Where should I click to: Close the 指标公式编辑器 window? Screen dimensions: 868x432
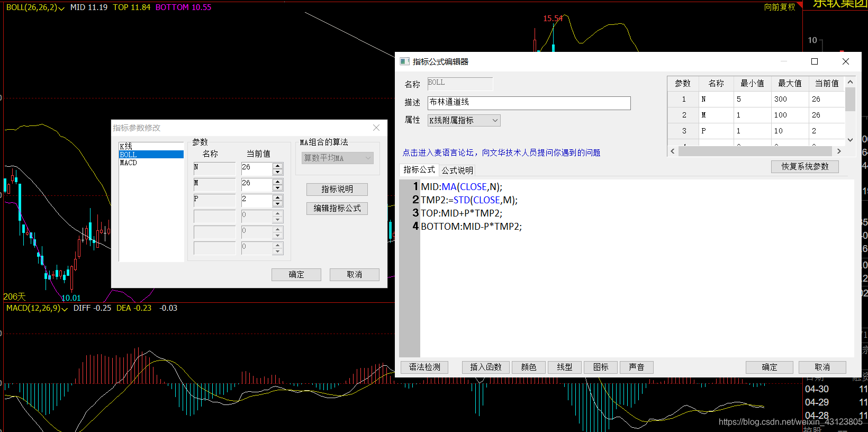[846, 61]
